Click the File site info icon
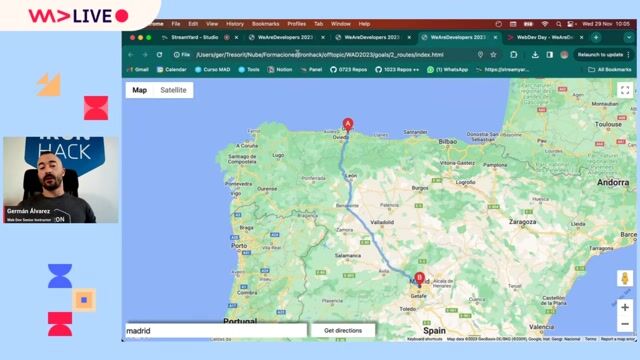The width and height of the screenshot is (640, 360). (182, 55)
